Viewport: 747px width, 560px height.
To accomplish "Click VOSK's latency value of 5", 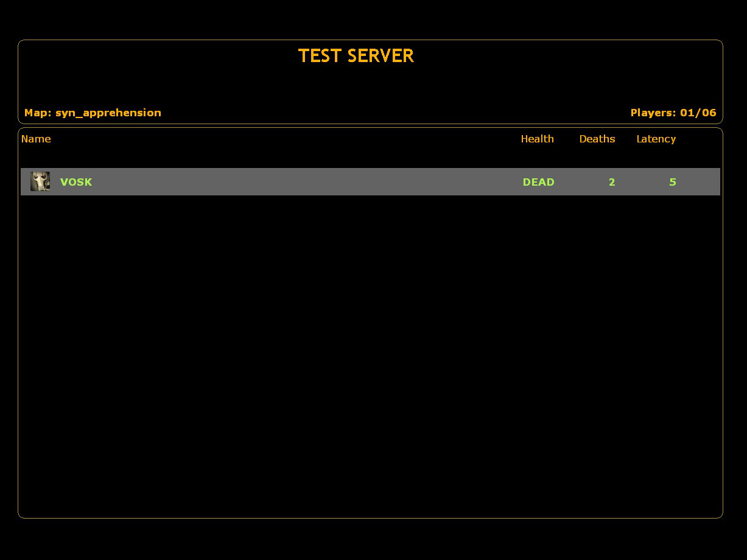I will coord(673,182).
